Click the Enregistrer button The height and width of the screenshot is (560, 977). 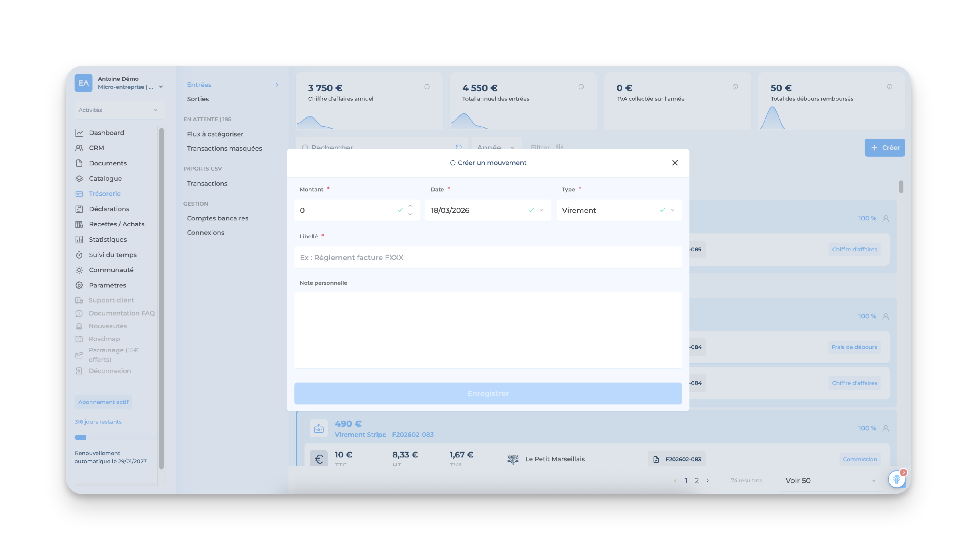[488, 393]
